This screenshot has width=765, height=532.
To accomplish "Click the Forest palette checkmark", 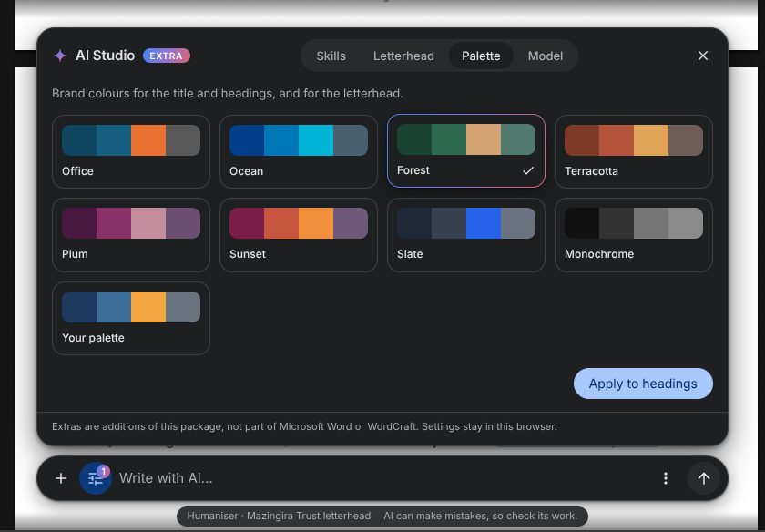I will (528, 170).
